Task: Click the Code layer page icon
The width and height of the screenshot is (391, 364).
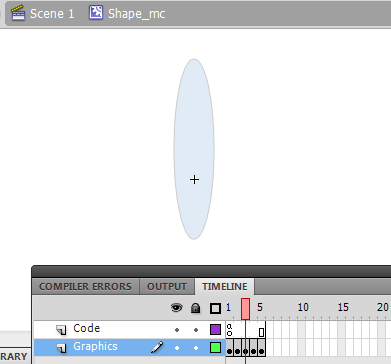Action: 61,330
